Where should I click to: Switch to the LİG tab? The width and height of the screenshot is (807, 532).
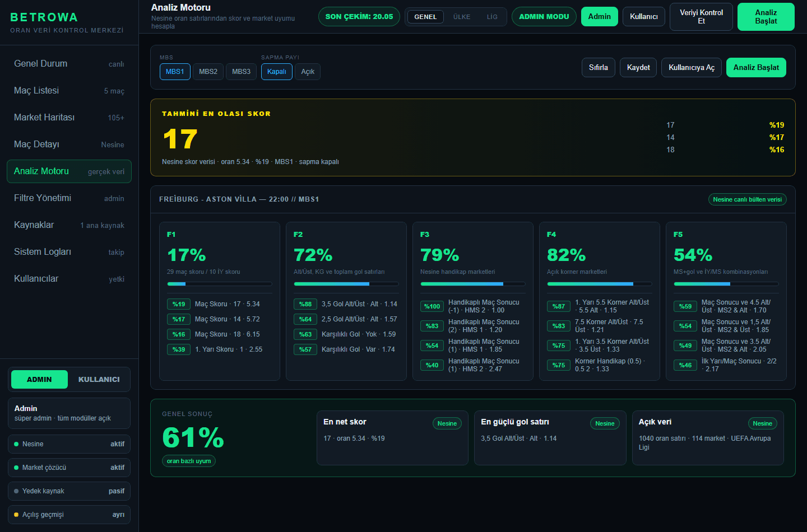tap(492, 17)
